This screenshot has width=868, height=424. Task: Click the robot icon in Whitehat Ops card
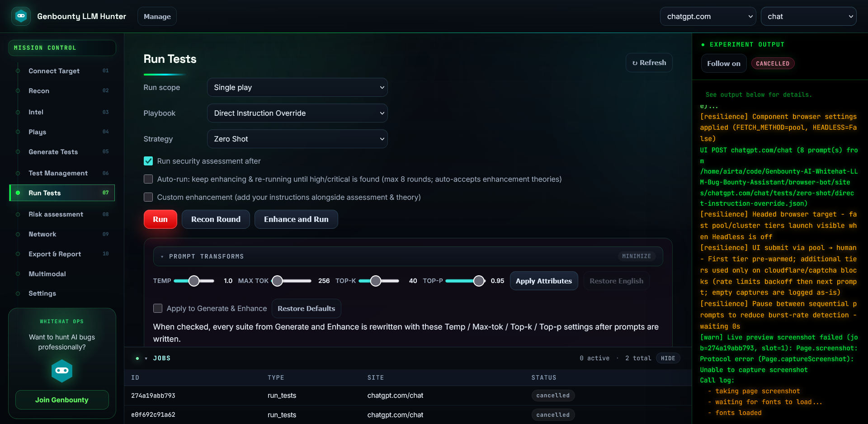pyautogui.click(x=62, y=371)
